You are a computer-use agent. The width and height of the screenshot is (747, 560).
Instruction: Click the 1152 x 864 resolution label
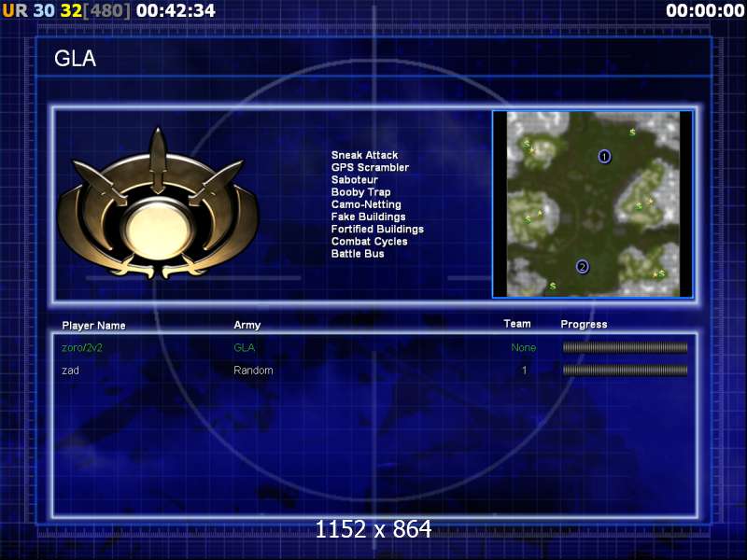click(373, 529)
